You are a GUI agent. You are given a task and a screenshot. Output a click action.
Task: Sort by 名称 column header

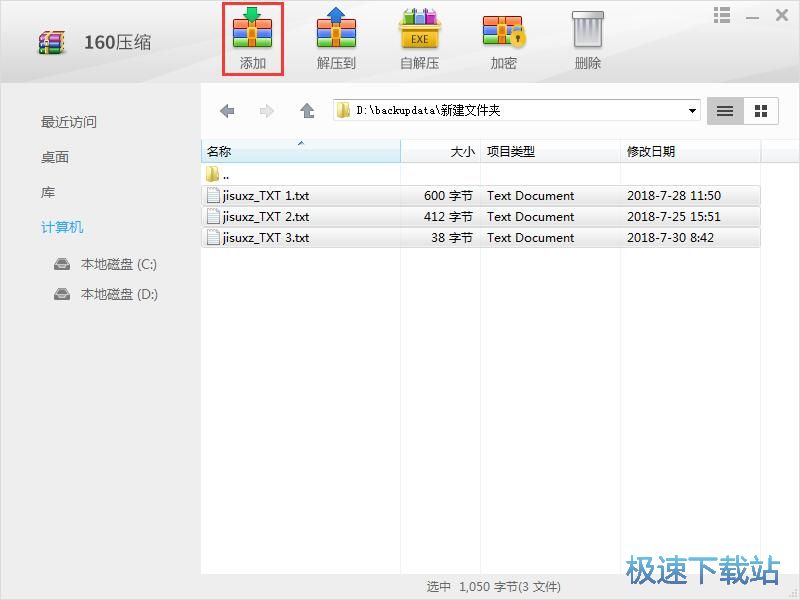[x=301, y=152]
